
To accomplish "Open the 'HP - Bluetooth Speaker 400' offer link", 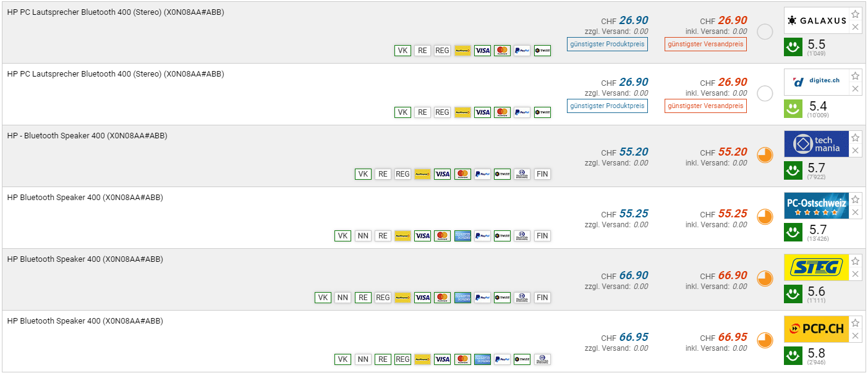I will point(87,136).
